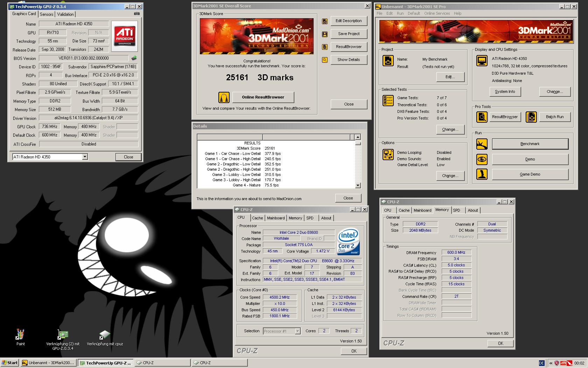Click the Details results list column header
This screenshot has width=588, height=368.
pos(275,137)
